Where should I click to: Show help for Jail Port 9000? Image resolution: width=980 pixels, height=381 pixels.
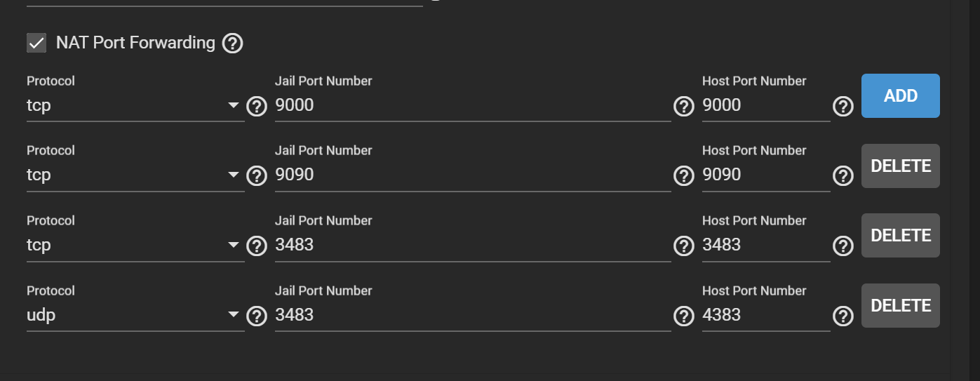pos(683,106)
